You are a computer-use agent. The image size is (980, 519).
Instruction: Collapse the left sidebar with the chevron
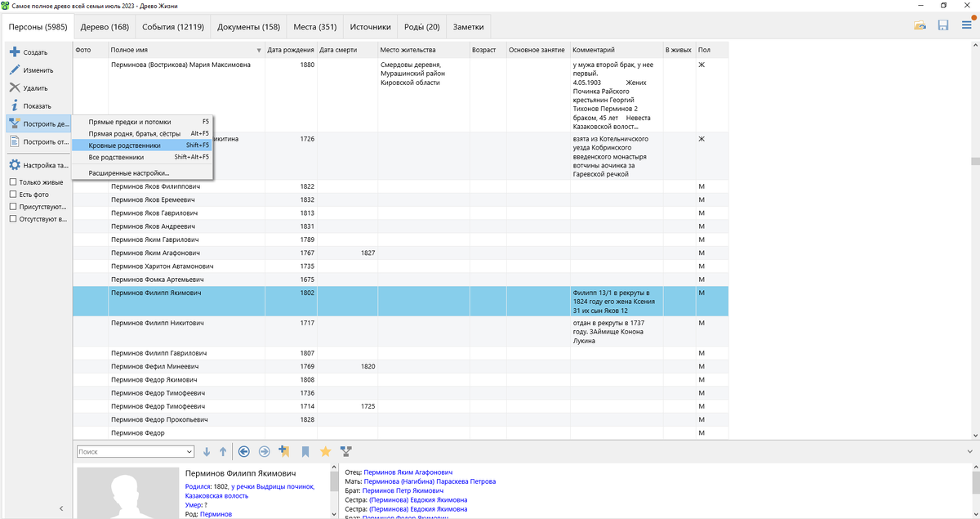coord(61,508)
